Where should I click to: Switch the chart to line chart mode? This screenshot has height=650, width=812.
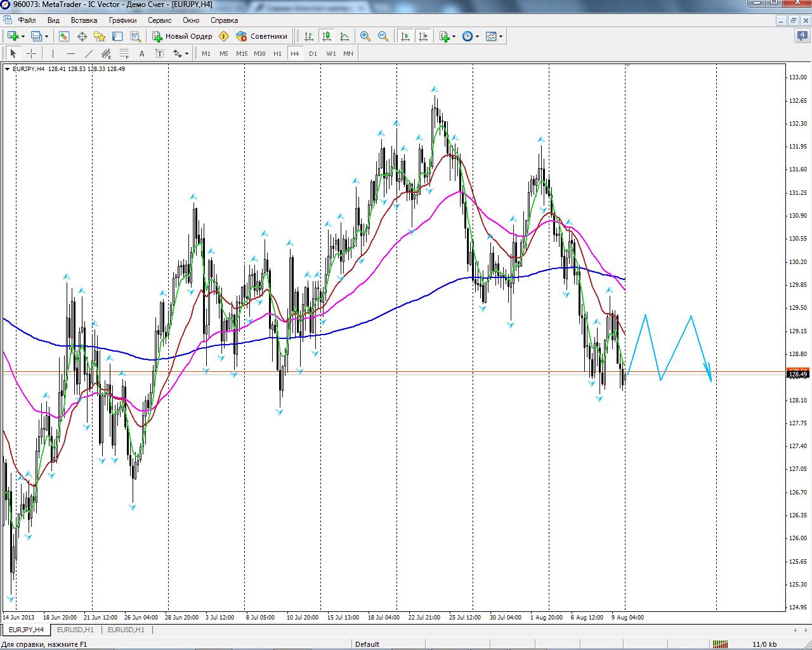pyautogui.click(x=344, y=36)
